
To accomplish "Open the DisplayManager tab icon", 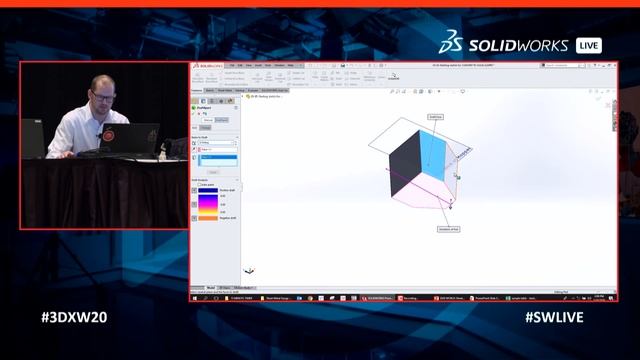I will click(230, 101).
